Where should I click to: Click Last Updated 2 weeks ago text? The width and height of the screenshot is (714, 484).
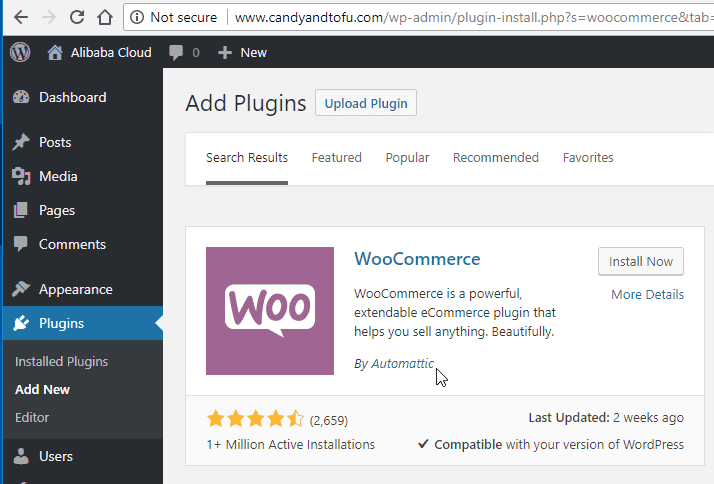pos(606,418)
